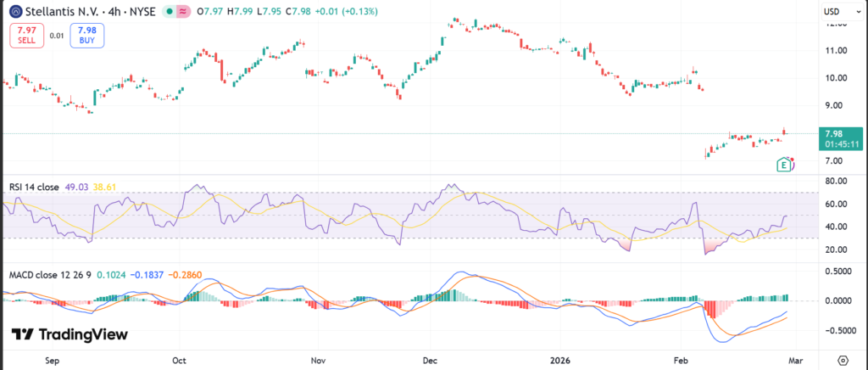The width and height of the screenshot is (868, 370).
Task: Click the Sep time axis label
Action: pos(52,360)
